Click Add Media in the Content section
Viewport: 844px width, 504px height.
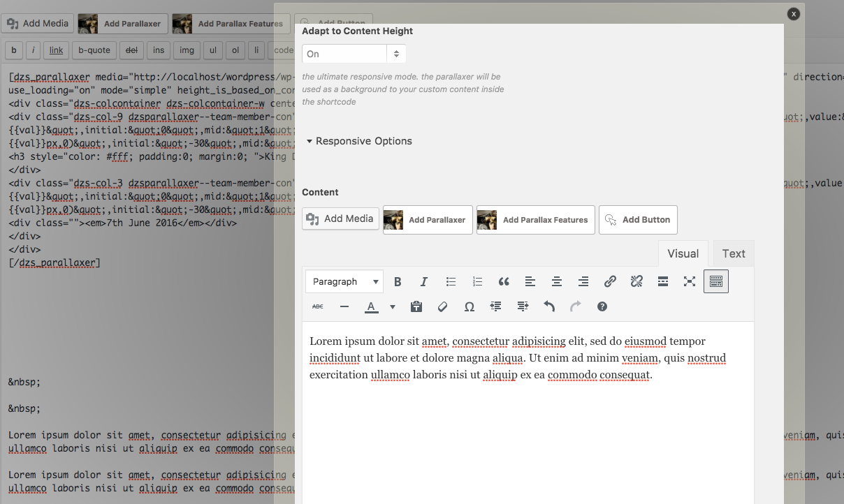(341, 219)
